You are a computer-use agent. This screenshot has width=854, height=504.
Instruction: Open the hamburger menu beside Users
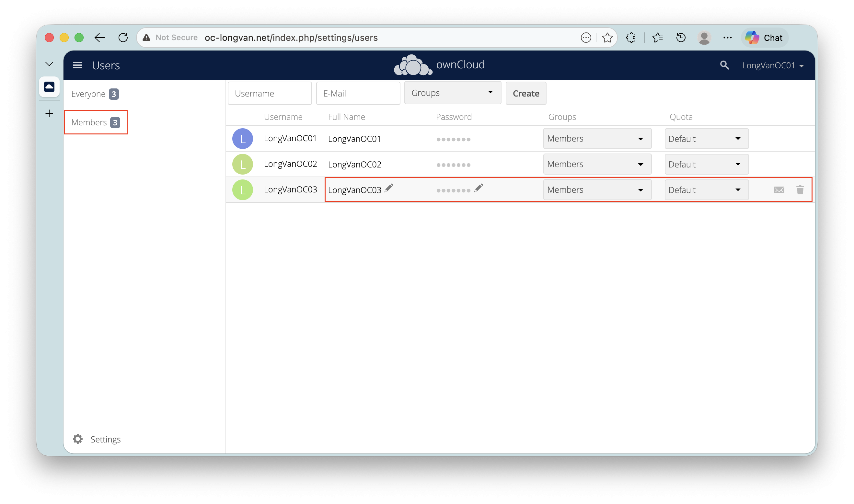click(78, 65)
